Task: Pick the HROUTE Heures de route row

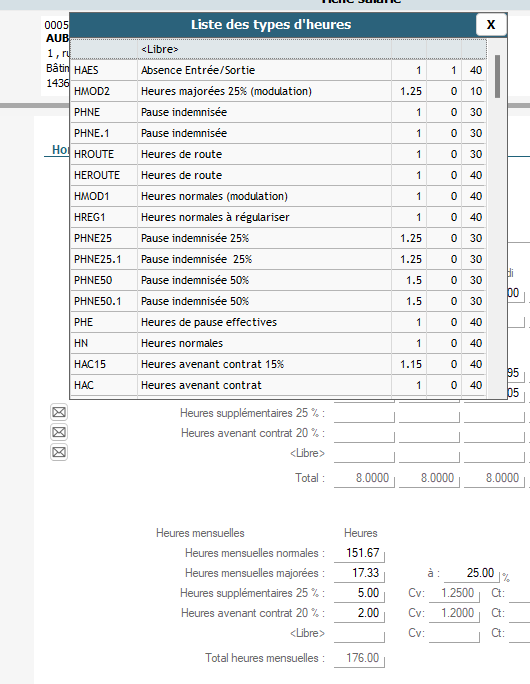Action: (278, 154)
